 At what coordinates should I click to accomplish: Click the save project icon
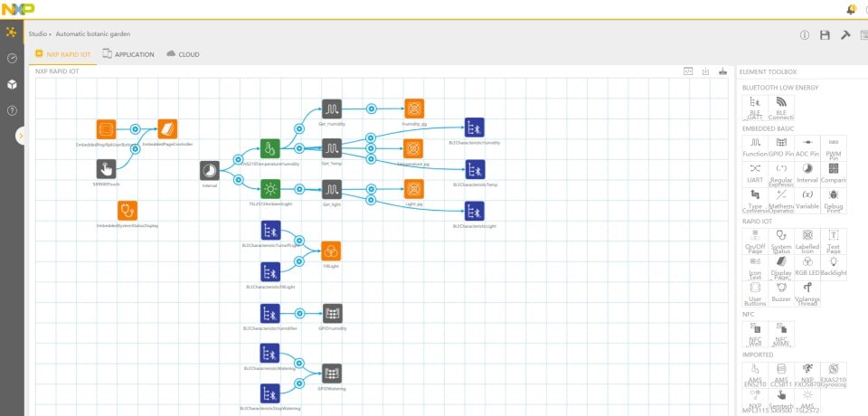click(x=825, y=34)
